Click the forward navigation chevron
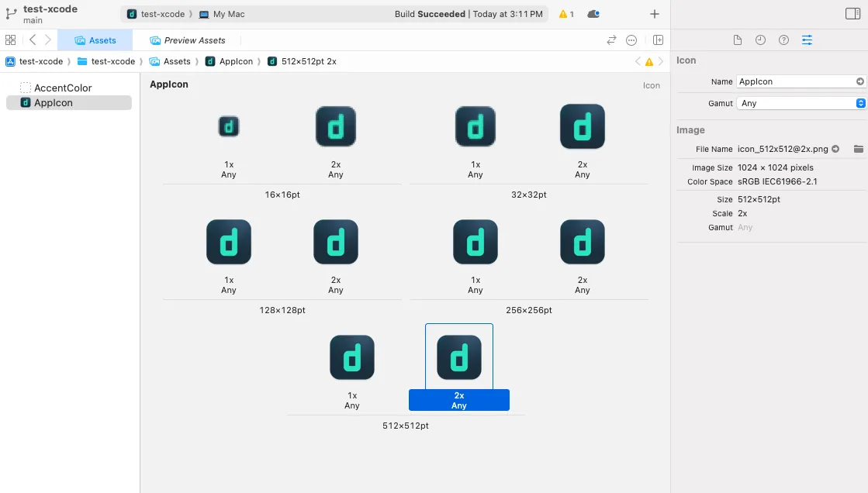868x493 pixels. click(x=46, y=39)
